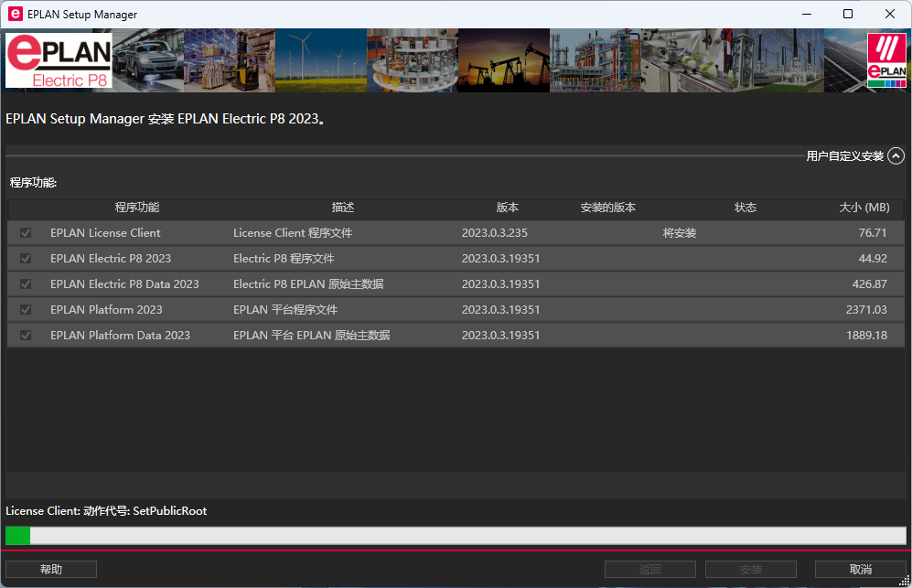Screen dimensions: 912x588
Task: Click size value 2371.03
Action: [866, 309]
